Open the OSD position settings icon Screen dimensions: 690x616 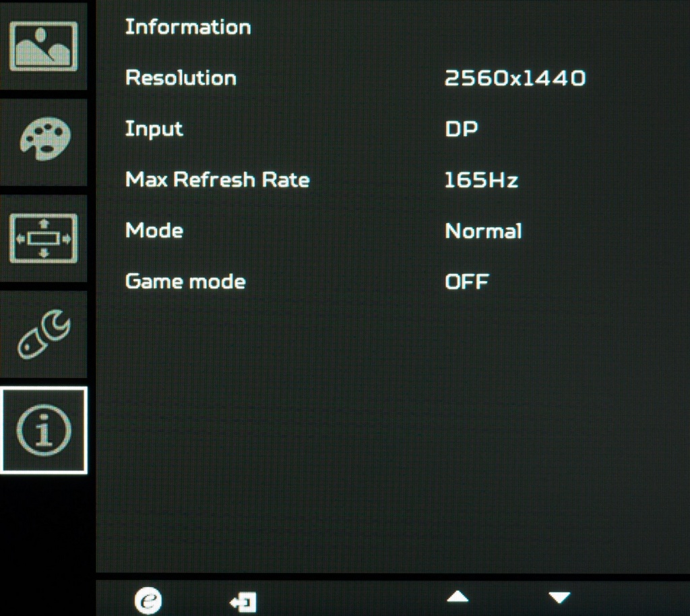(x=44, y=239)
